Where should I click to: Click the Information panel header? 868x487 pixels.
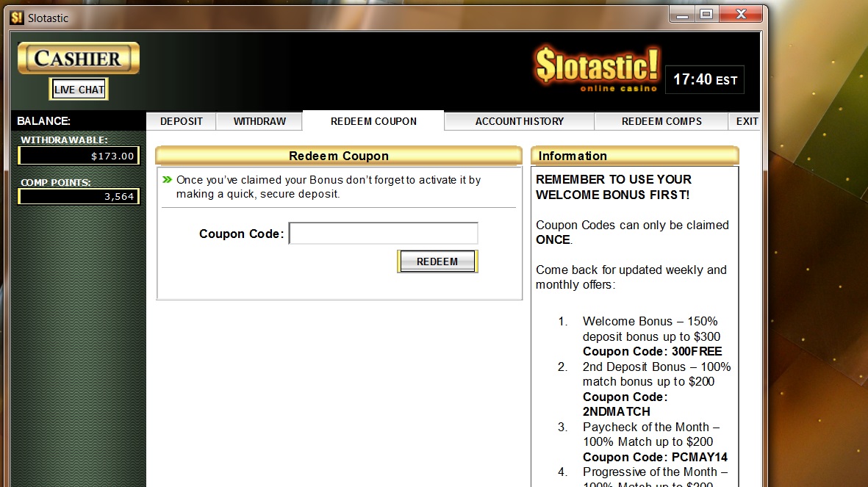pyautogui.click(x=635, y=156)
